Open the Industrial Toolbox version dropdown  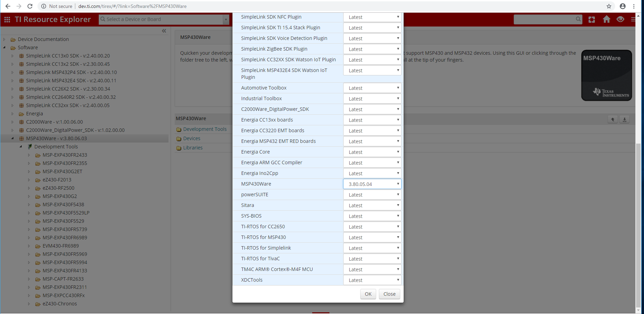372,99
